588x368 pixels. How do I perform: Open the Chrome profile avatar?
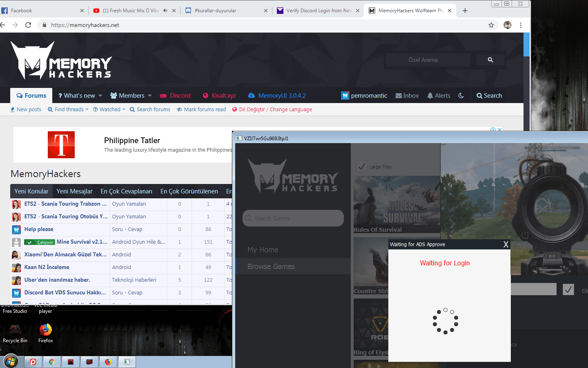(x=508, y=25)
